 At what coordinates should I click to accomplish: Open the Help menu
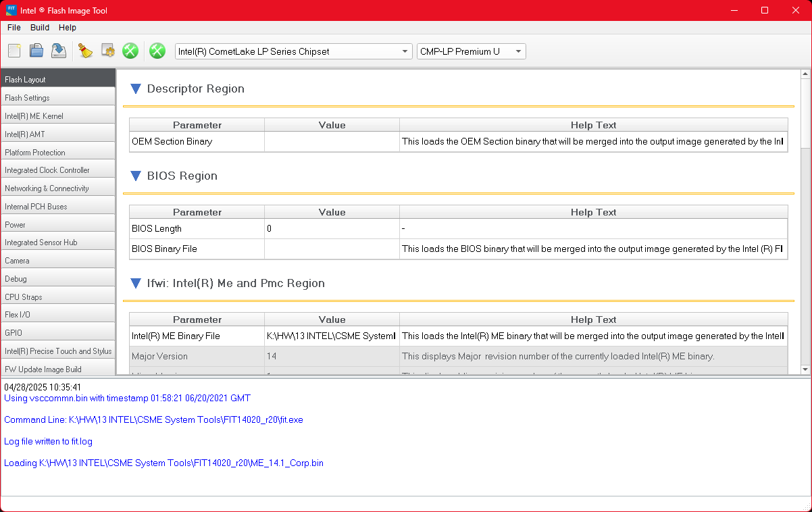68,28
